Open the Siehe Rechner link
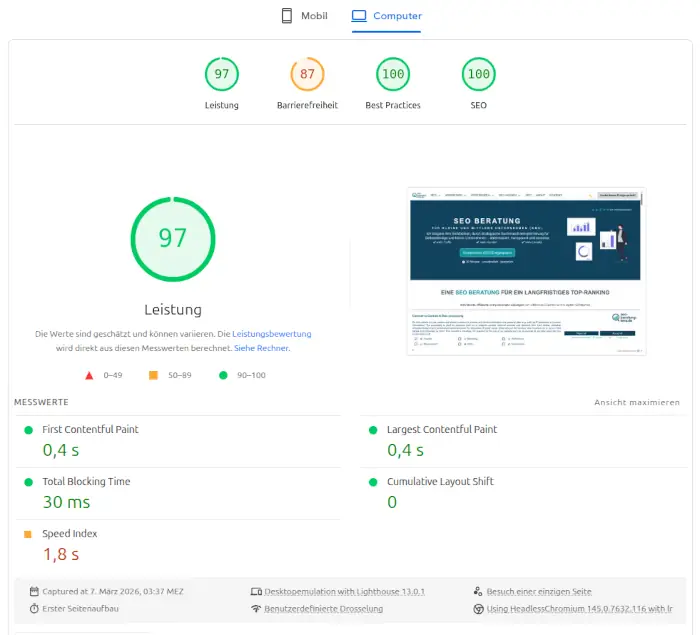The width and height of the screenshot is (700, 635). pos(262,348)
